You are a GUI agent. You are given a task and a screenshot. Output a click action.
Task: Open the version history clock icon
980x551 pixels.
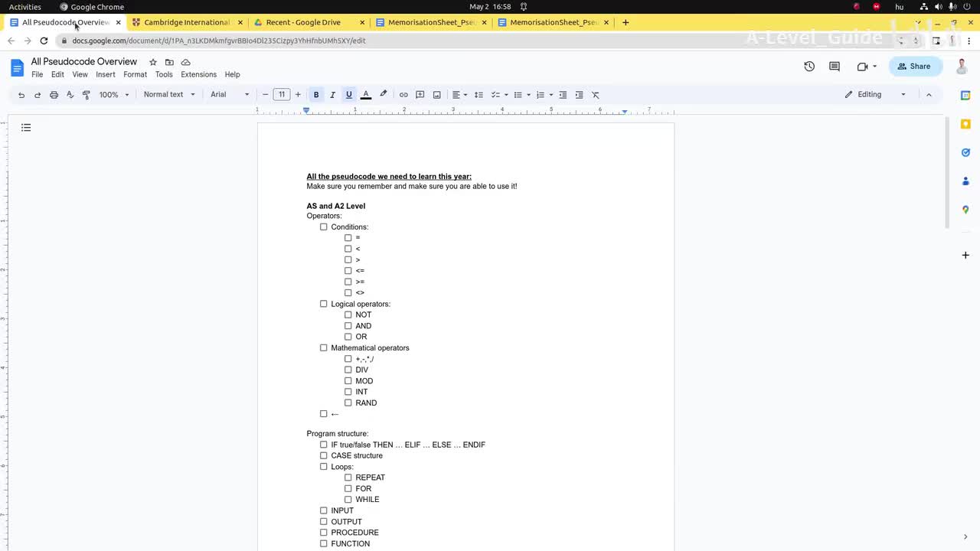(x=809, y=67)
